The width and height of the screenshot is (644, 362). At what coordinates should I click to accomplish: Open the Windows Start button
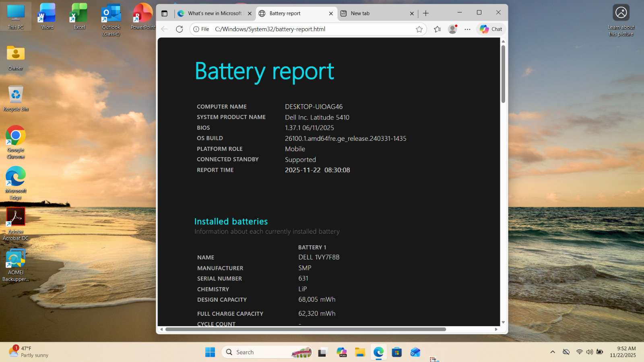[x=210, y=352]
